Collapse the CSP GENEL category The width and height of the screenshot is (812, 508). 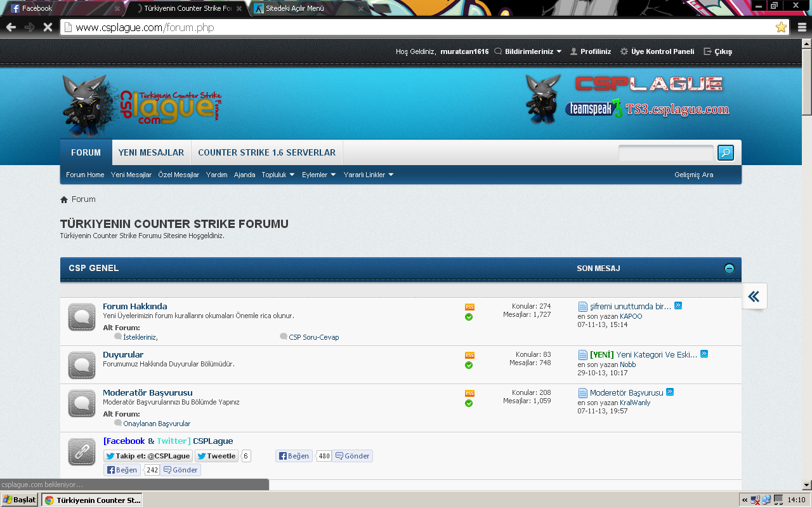pos(729,269)
